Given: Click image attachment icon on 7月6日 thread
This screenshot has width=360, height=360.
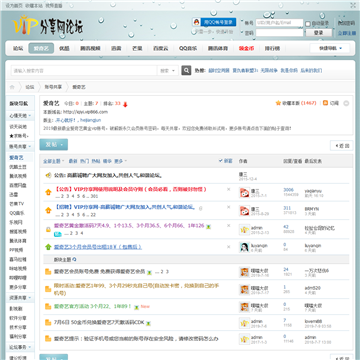Looking at the screenshot, I should (148, 323).
